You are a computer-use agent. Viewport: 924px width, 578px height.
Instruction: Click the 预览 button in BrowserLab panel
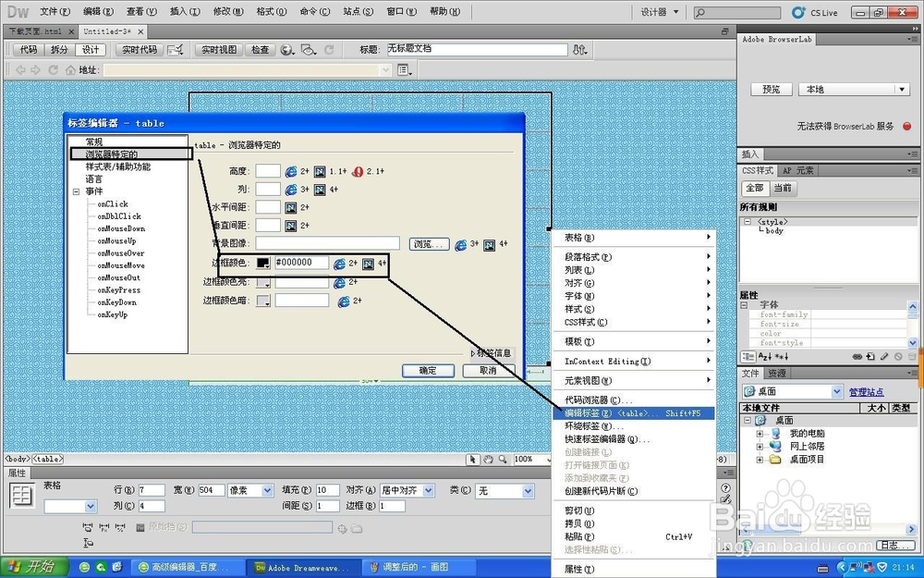(772, 90)
